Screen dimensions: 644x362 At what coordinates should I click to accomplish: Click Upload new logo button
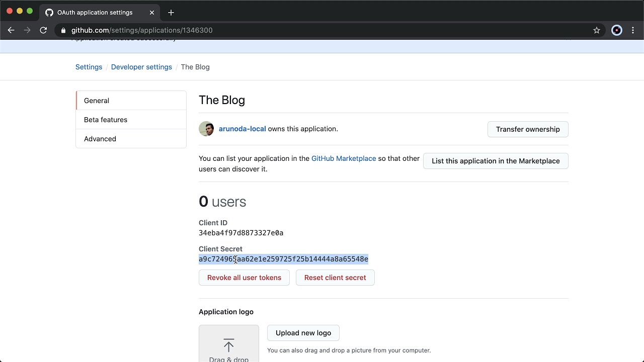303,333
